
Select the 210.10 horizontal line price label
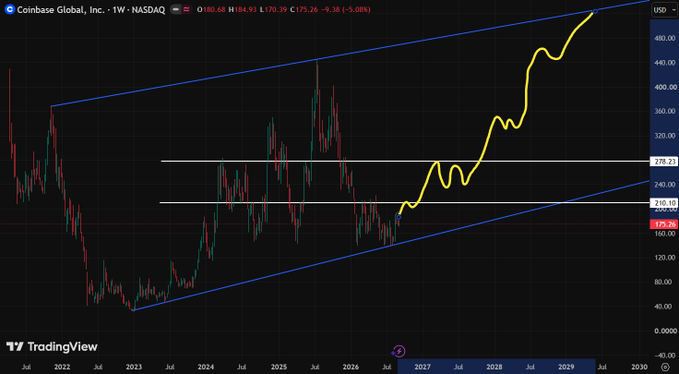(665, 203)
